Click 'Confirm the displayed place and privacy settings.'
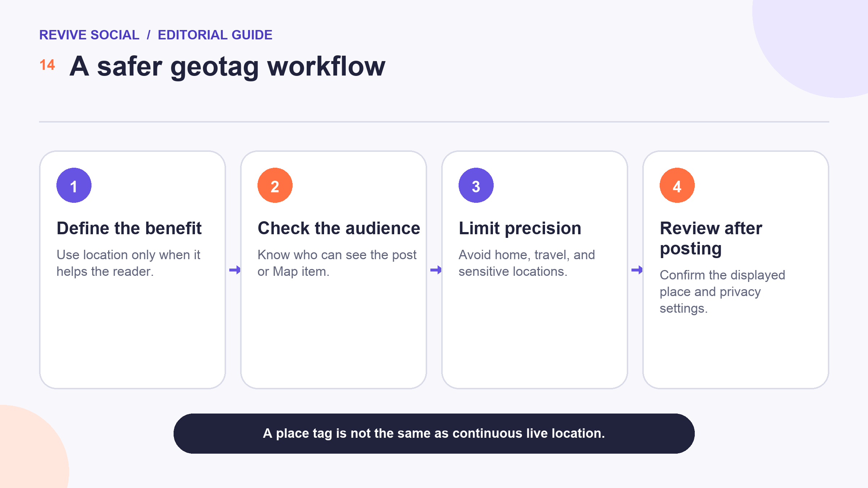This screenshot has height=488, width=868. point(722,292)
